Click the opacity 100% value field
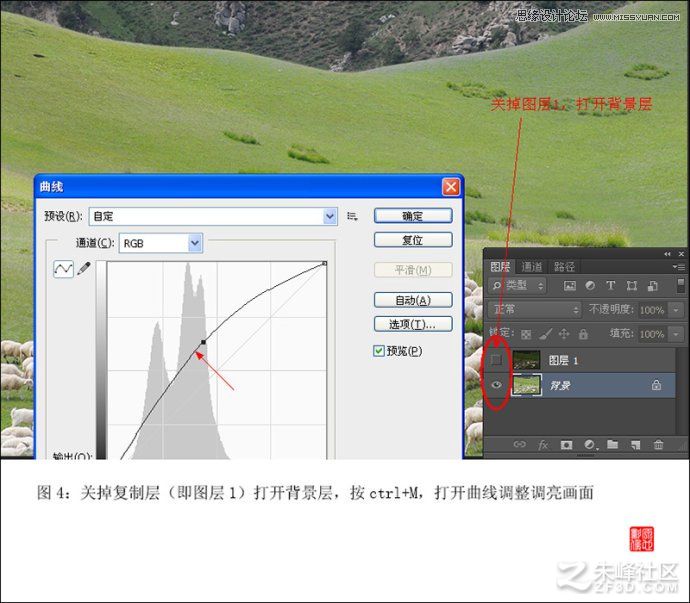Viewport: 690px width, 603px height. (651, 310)
